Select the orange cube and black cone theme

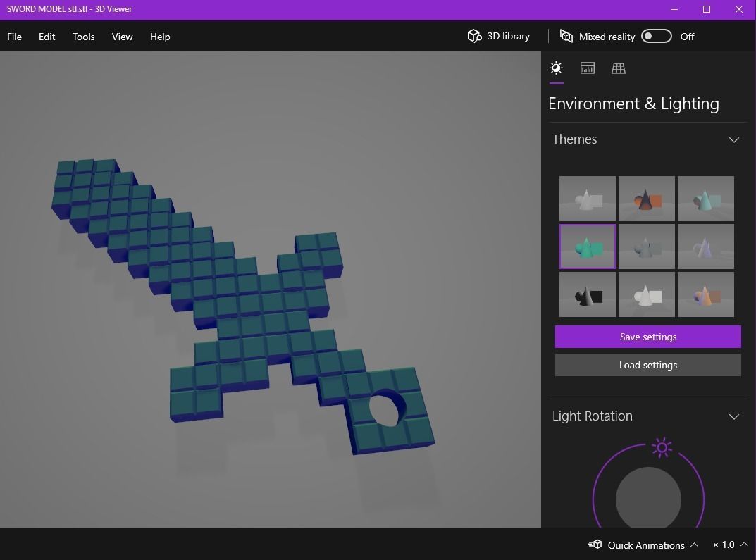click(x=647, y=199)
